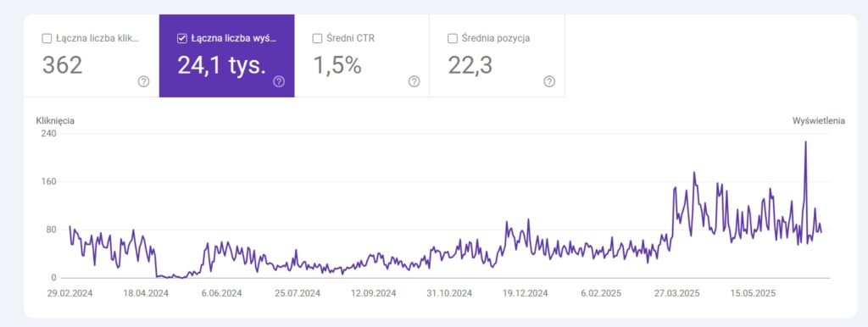The image size is (868, 327).
Task: Click the 15.05.2025 date label
Action: coord(753,293)
